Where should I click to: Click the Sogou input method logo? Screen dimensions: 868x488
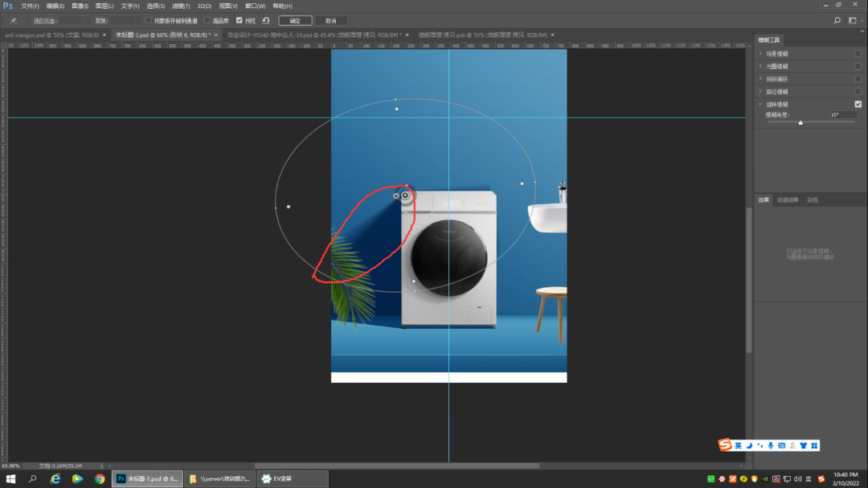726,445
